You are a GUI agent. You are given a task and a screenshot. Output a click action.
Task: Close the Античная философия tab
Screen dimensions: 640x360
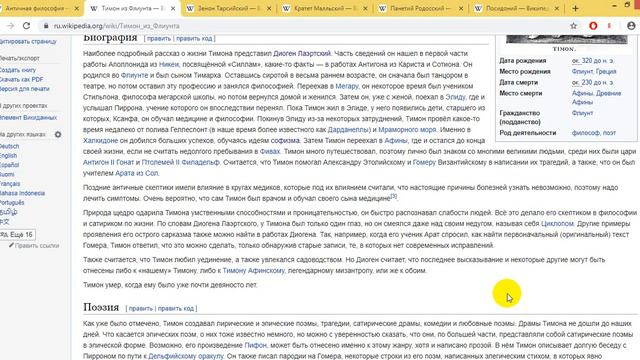click(x=77, y=8)
